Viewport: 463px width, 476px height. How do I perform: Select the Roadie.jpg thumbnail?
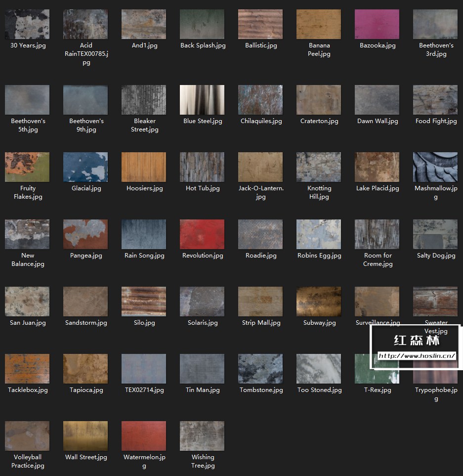[260, 234]
